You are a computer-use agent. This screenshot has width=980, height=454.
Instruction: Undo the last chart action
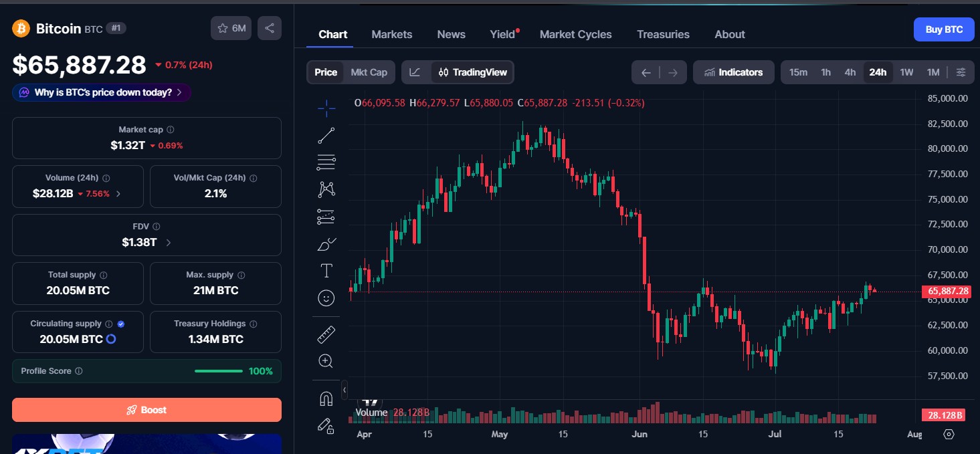tap(646, 72)
